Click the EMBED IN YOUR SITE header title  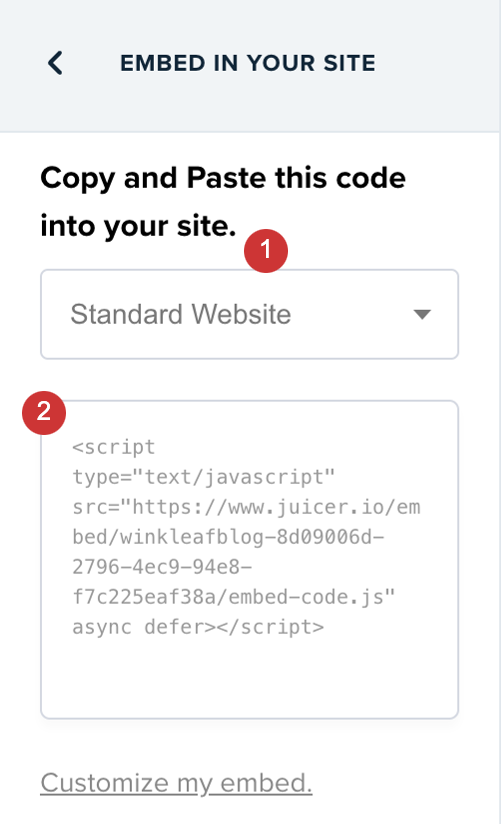point(248,63)
